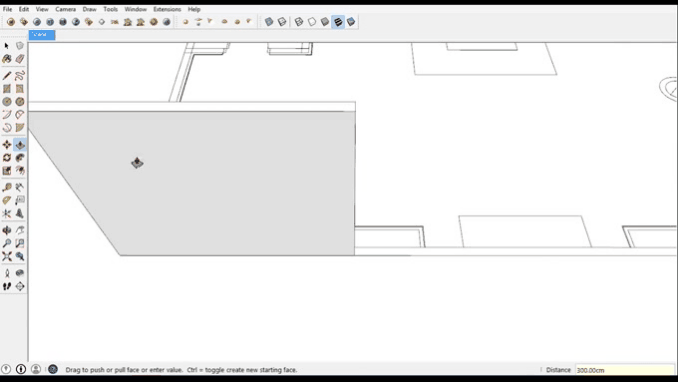Select the Orbit tool
This screenshot has height=382, width=678.
click(x=6, y=230)
